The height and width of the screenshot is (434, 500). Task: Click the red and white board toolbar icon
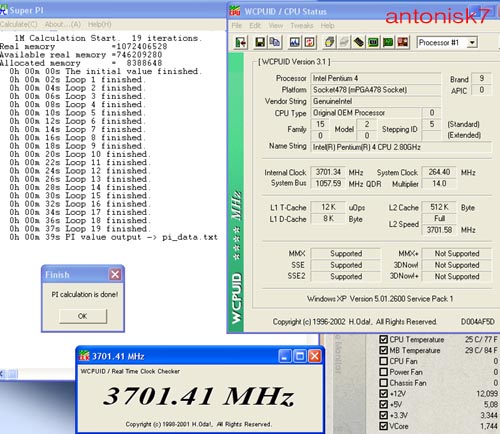[x=403, y=42]
